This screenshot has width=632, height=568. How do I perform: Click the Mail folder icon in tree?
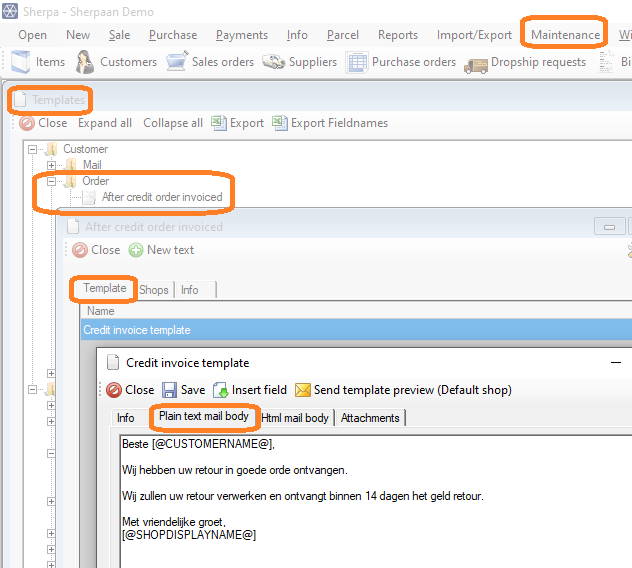[71, 165]
